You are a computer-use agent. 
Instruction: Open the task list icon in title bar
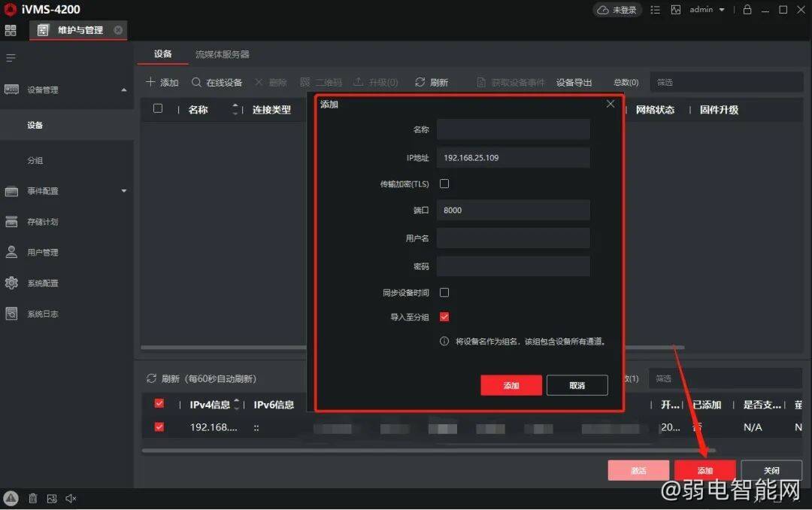pyautogui.click(x=655, y=10)
